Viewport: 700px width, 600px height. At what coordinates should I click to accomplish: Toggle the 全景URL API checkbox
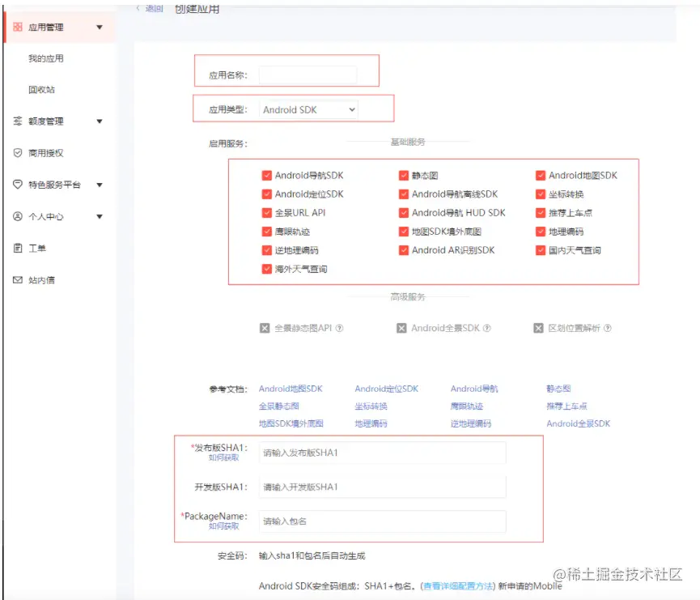pos(266,213)
